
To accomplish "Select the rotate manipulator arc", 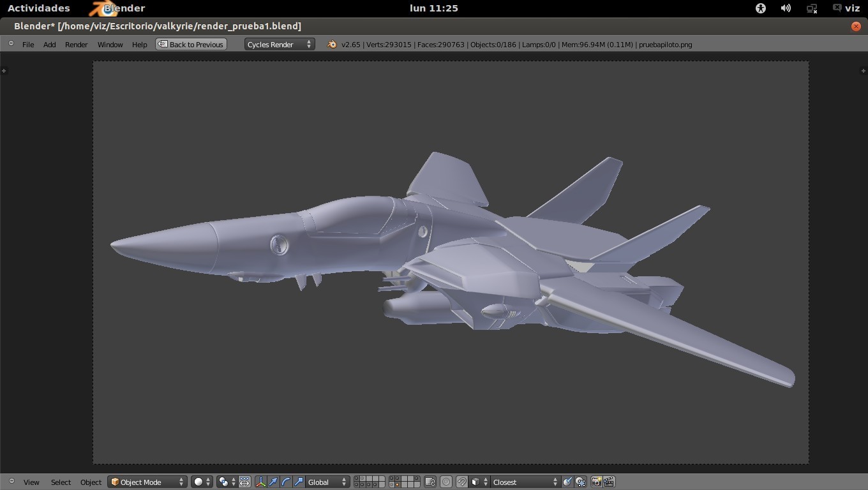I will [x=286, y=482].
